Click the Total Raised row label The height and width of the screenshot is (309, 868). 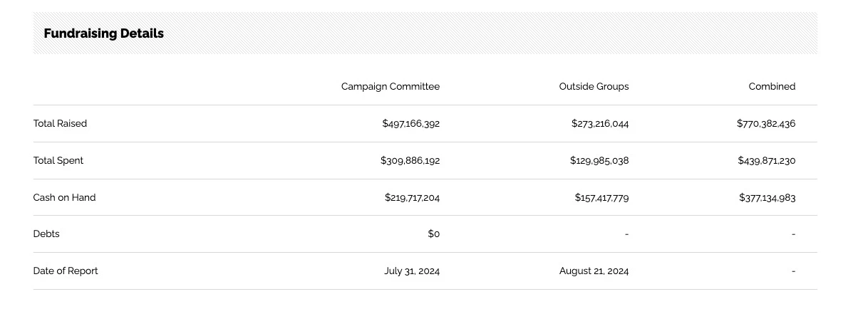click(60, 123)
